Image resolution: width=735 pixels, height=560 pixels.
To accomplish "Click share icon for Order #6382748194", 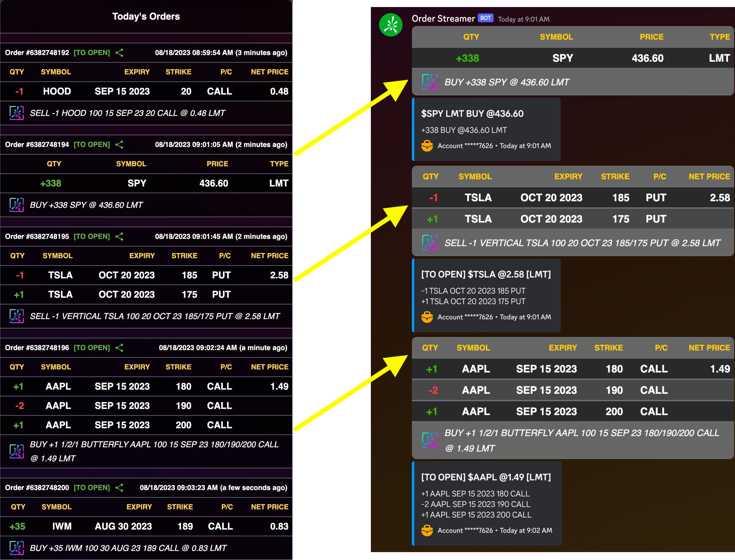I will point(120,145).
